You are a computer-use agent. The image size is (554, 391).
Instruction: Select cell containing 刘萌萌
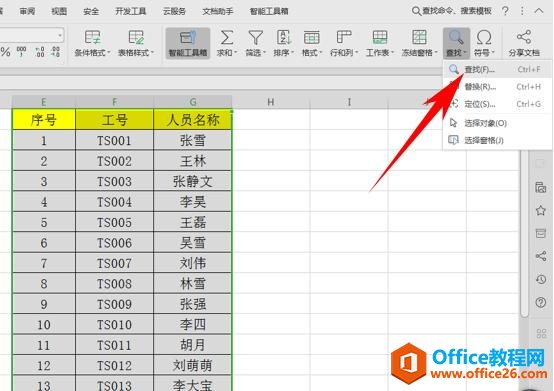click(x=193, y=365)
